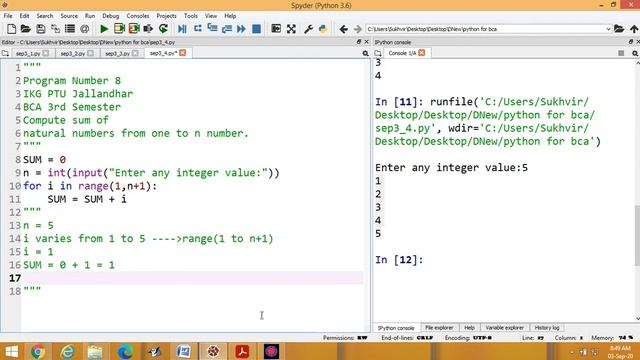Switch to sep3_2.py editor tab

pos(73,53)
